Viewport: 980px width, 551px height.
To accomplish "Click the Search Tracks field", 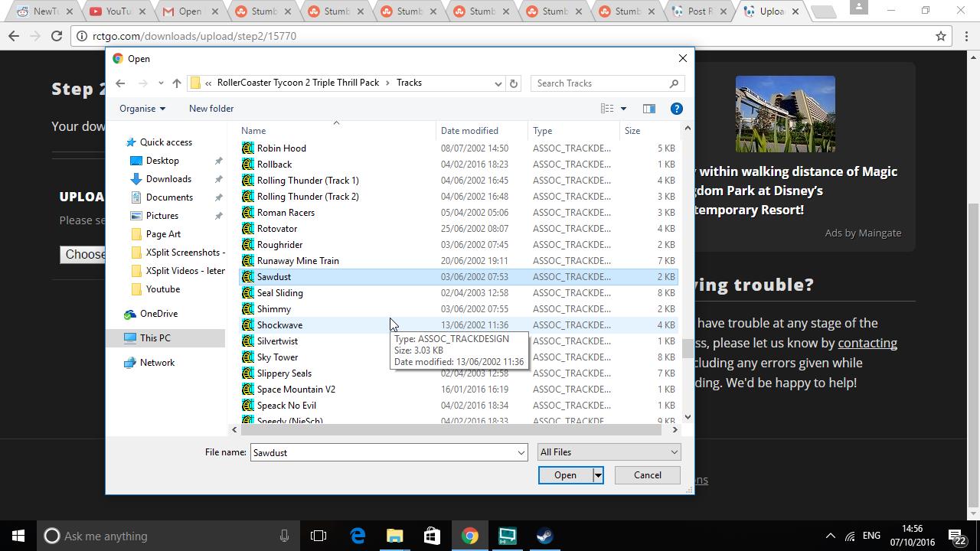I will (x=599, y=83).
